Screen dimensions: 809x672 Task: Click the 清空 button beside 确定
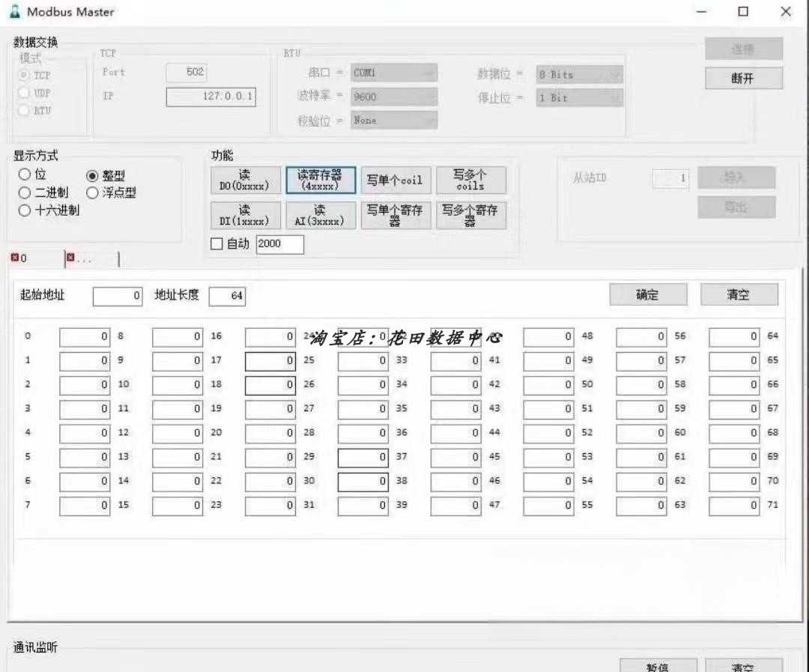pos(739,294)
